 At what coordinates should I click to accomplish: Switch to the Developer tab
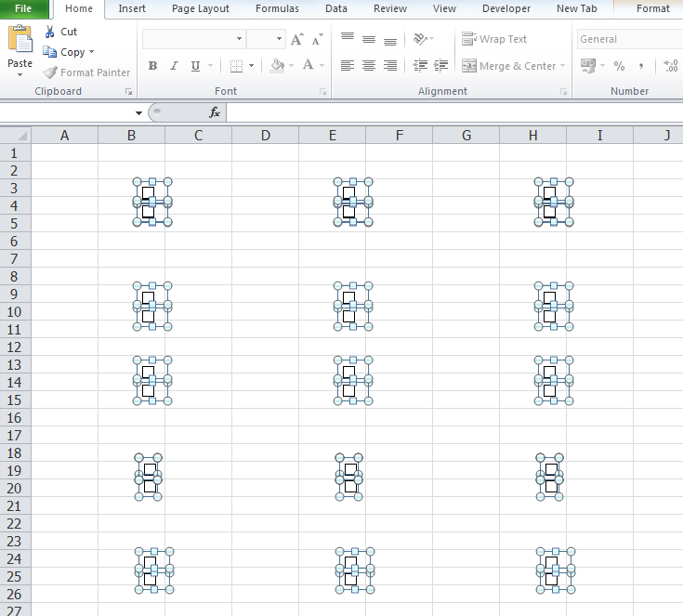(x=506, y=8)
